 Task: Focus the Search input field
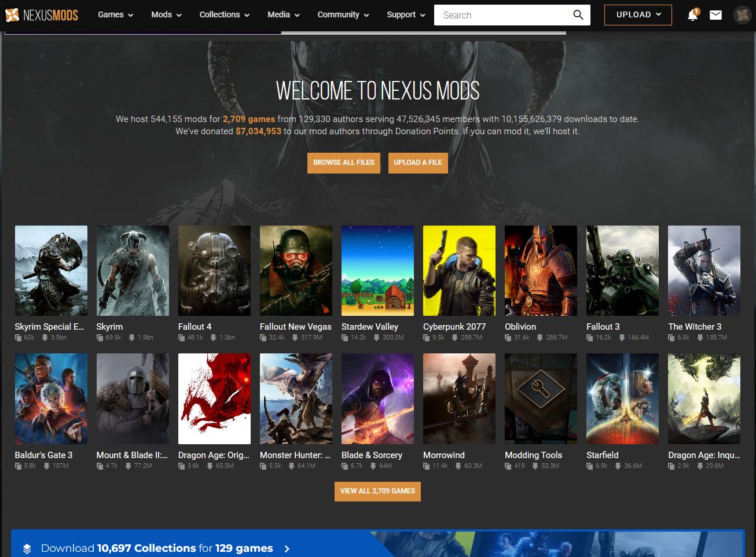tap(502, 15)
